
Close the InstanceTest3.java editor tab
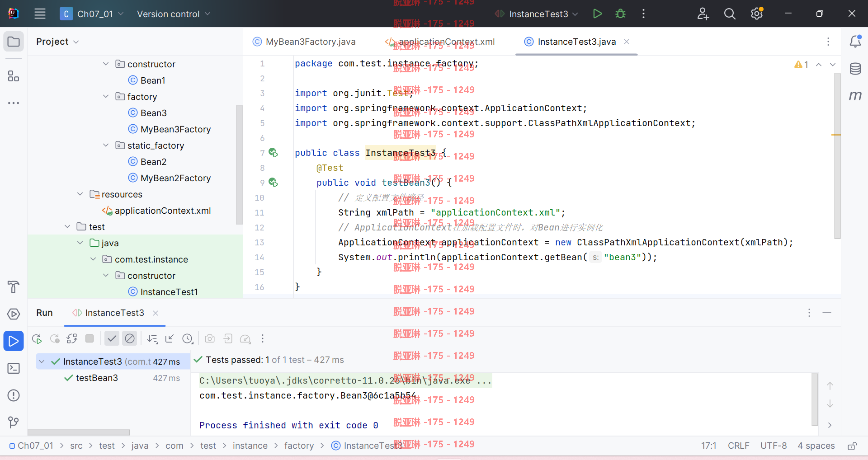point(627,42)
